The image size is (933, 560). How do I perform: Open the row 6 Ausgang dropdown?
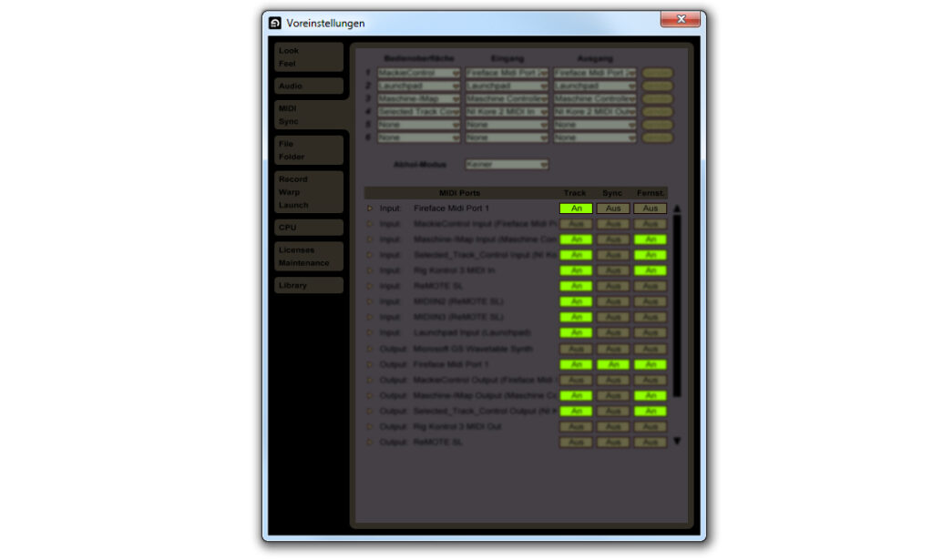click(595, 137)
